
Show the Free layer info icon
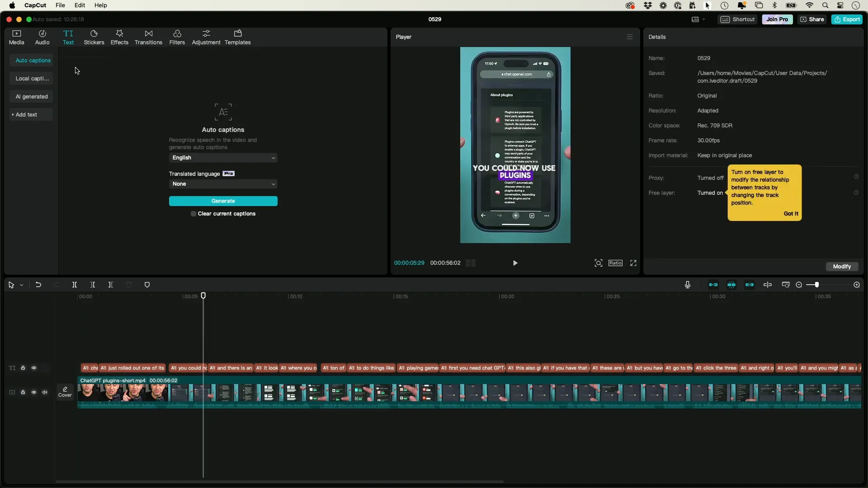[x=856, y=193]
